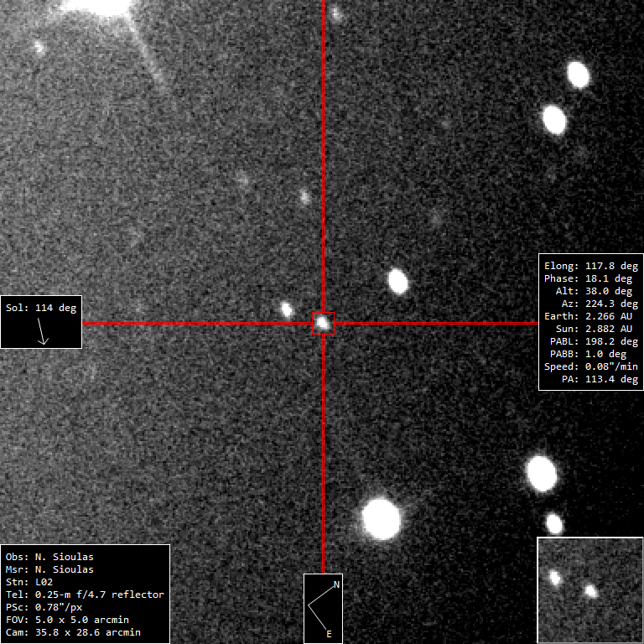Click the 'Cam: 35.8 x 28.6 arcmin' line
644x644 pixels.
point(73,632)
